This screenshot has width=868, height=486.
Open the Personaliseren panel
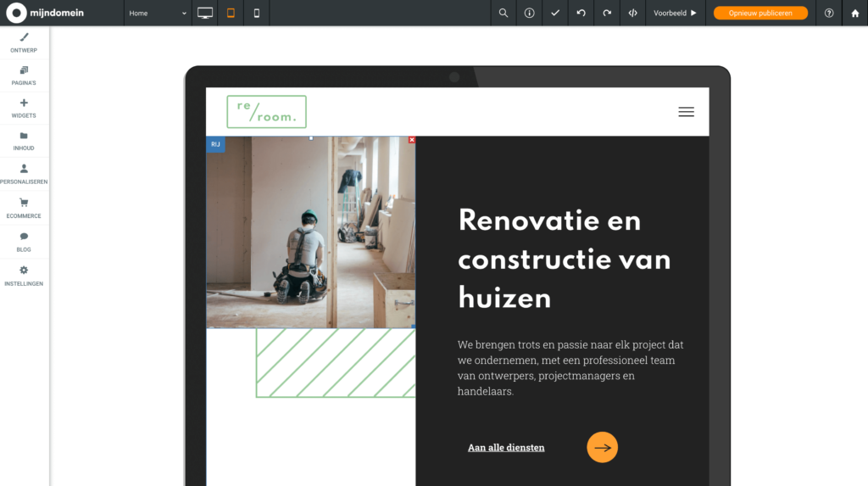point(24,174)
